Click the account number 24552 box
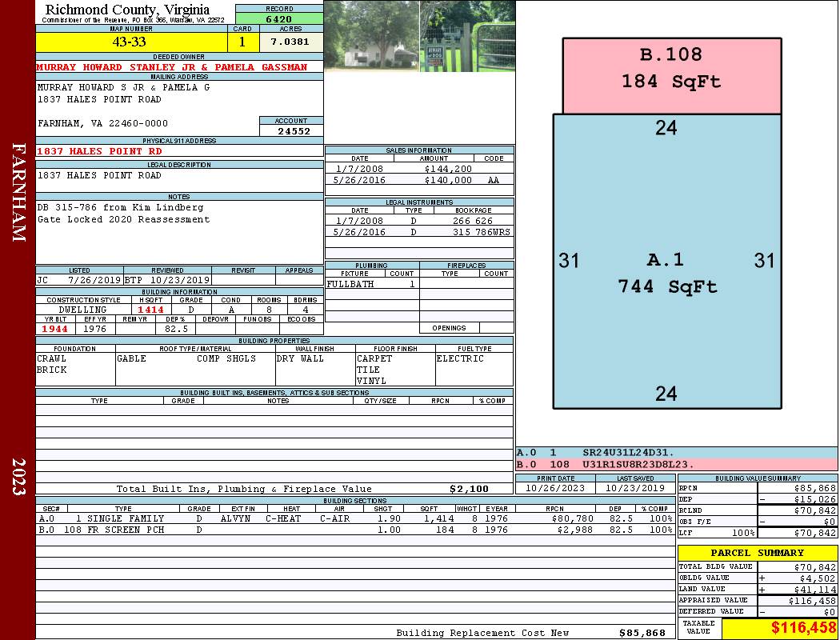Screen dimensions: 840x640 291,131
